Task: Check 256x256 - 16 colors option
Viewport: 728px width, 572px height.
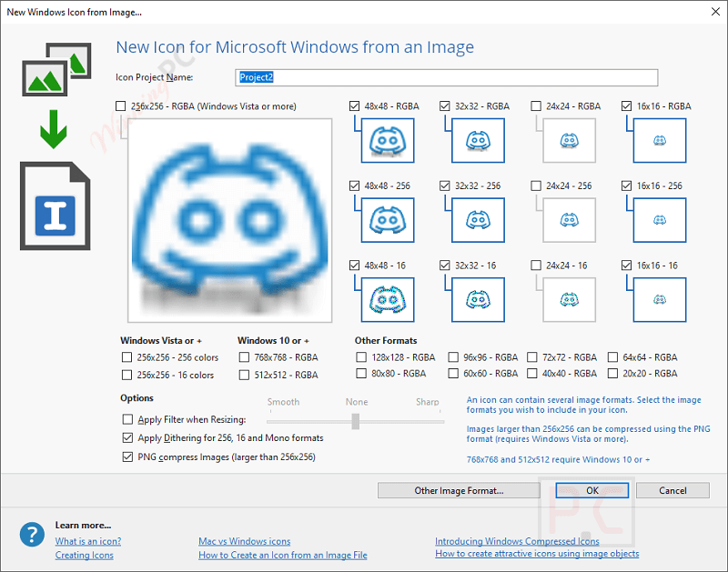Action: pos(126,375)
